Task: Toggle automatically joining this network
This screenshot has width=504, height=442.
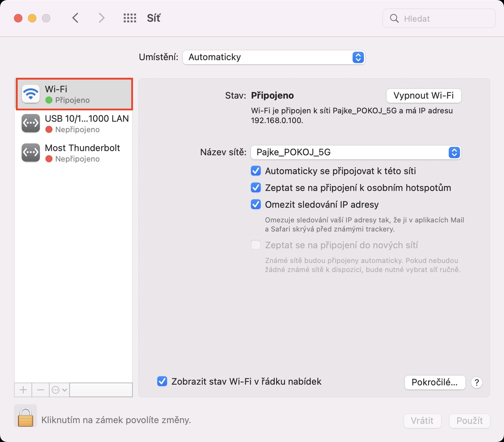Action: pos(256,171)
